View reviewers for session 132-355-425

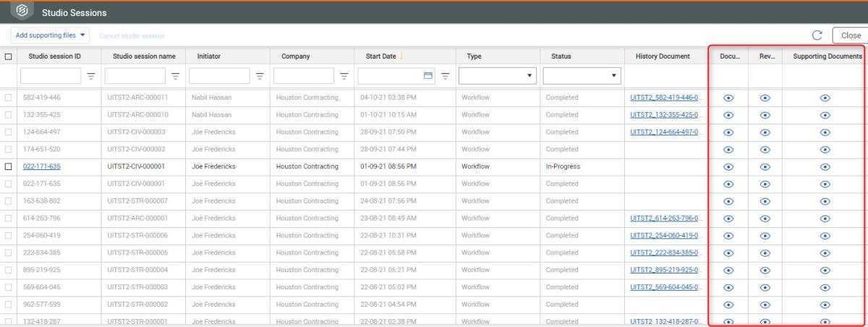765,115
